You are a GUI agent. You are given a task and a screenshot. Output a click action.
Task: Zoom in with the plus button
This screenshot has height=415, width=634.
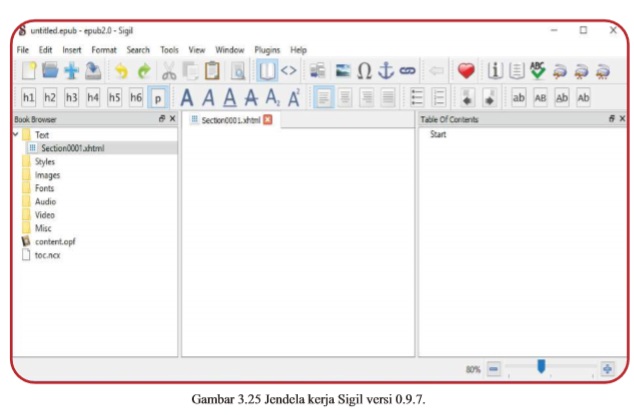coord(607,369)
